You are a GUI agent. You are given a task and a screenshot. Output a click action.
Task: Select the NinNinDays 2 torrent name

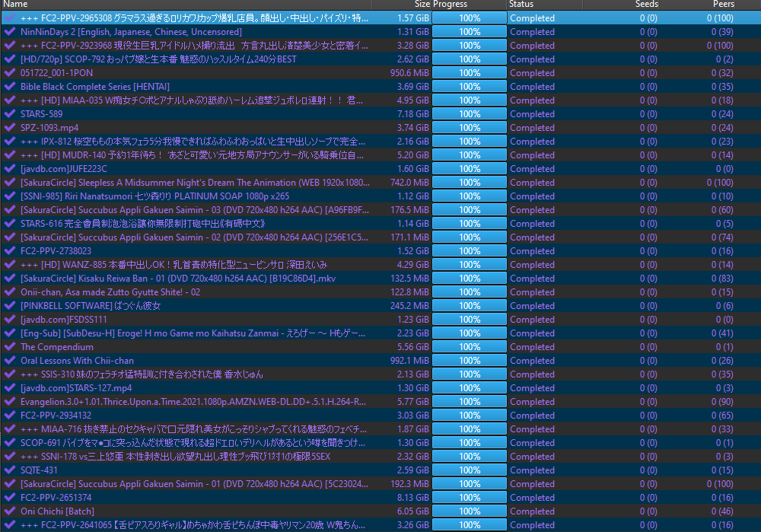point(131,32)
